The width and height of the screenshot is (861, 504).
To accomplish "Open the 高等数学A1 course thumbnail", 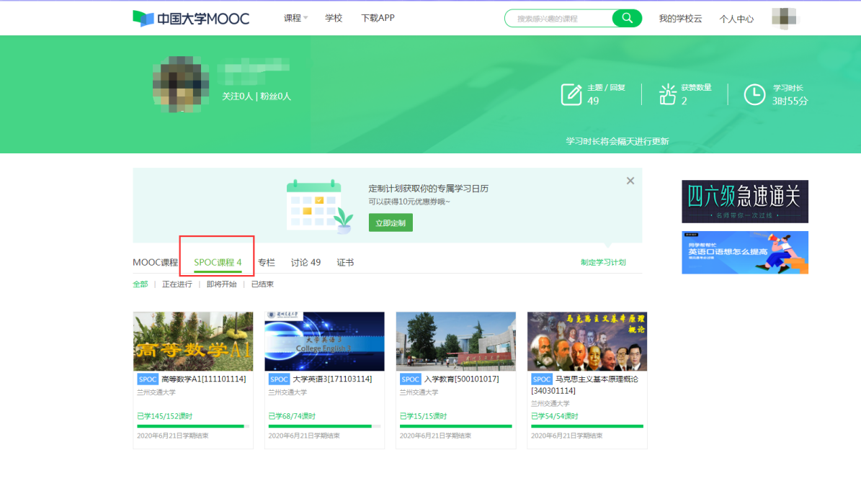I will pos(193,341).
